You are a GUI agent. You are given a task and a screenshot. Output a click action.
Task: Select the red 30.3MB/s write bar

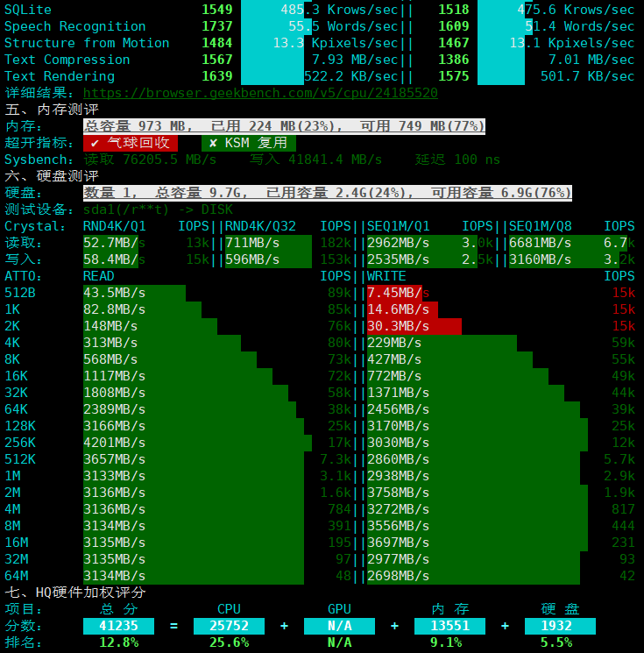pyautogui.click(x=414, y=326)
